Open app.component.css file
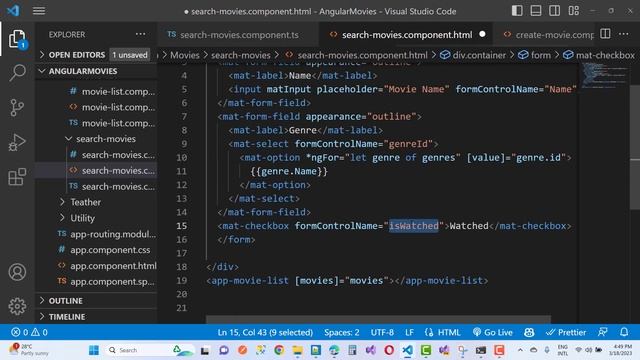This screenshot has width=640, height=360. (110, 250)
